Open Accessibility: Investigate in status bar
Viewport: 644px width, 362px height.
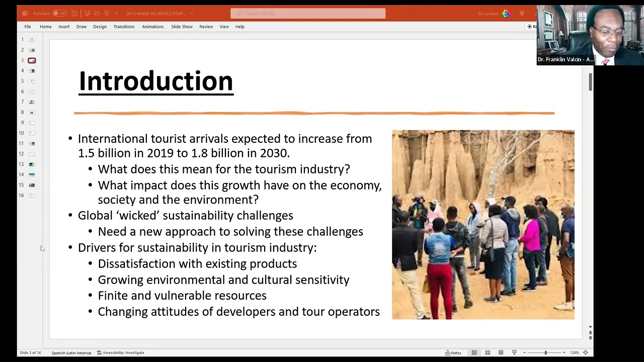121,352
